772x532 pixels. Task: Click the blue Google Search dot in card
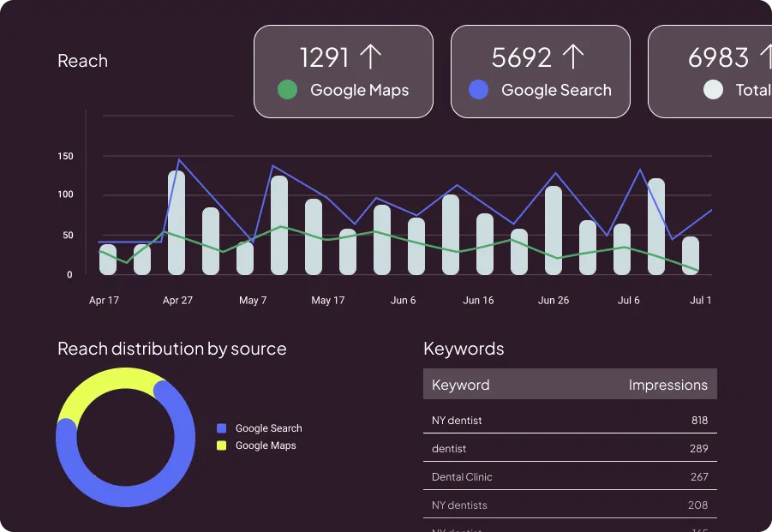pyautogui.click(x=479, y=90)
